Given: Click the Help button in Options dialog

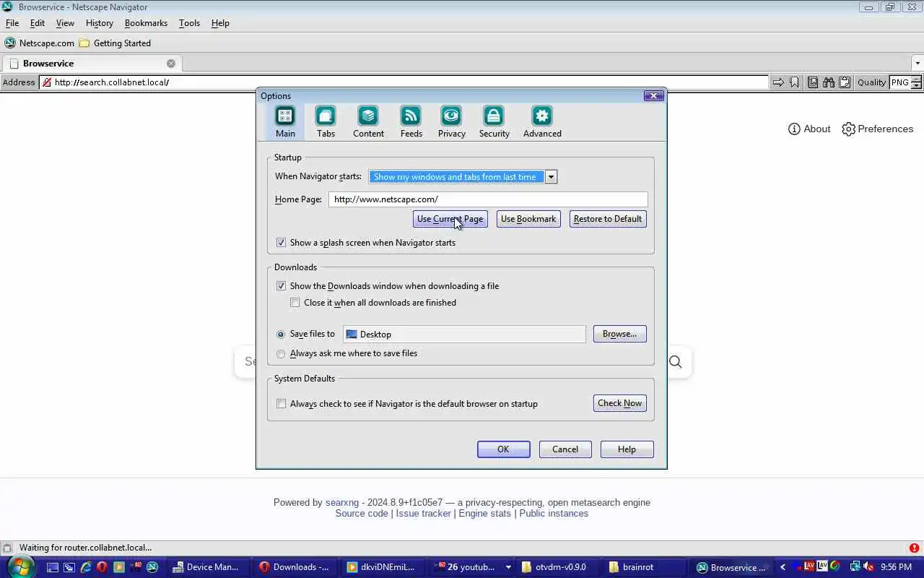Looking at the screenshot, I should 627,449.
